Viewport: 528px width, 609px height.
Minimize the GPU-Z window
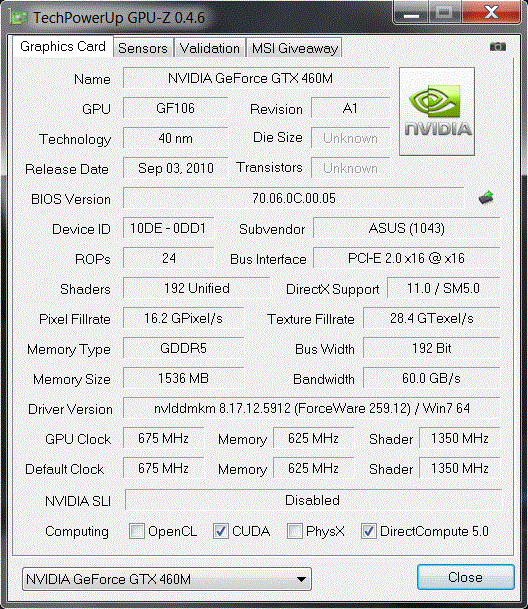pos(411,13)
